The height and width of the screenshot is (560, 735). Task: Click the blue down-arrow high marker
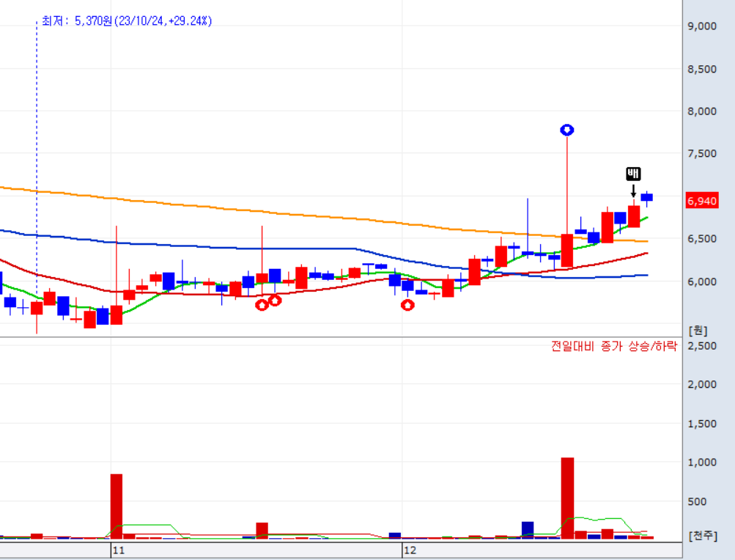pos(567,130)
